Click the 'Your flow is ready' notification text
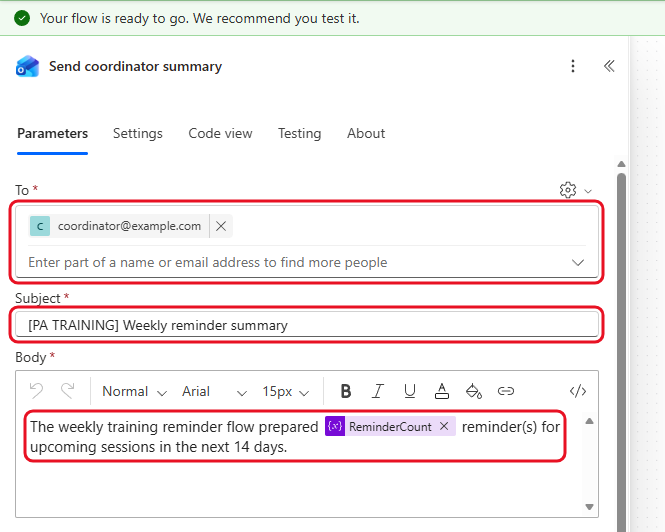 [200, 18]
